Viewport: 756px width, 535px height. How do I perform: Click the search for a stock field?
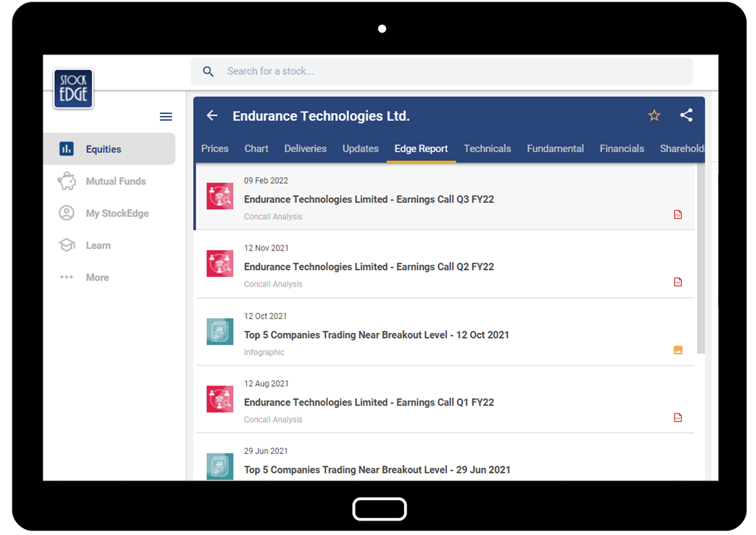354,71
